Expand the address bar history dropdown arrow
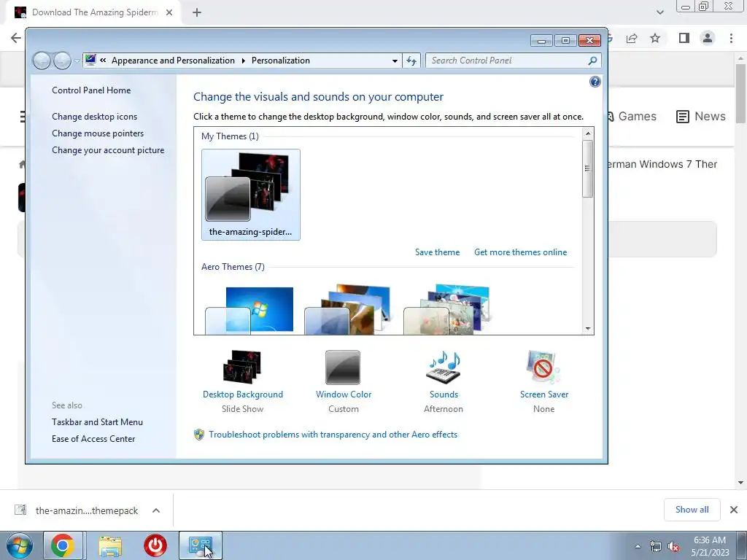This screenshot has width=747, height=560. [x=395, y=61]
